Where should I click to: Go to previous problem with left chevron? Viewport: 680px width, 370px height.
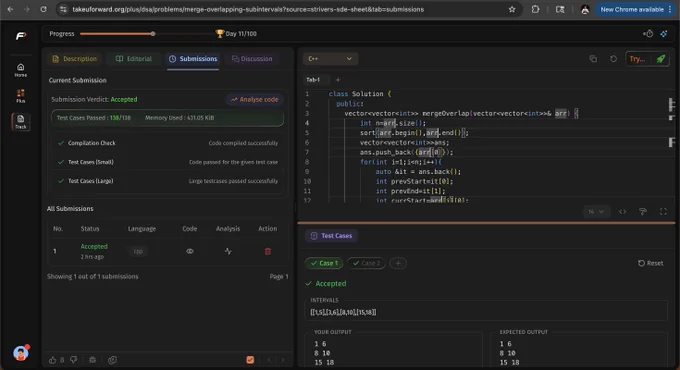point(269,360)
